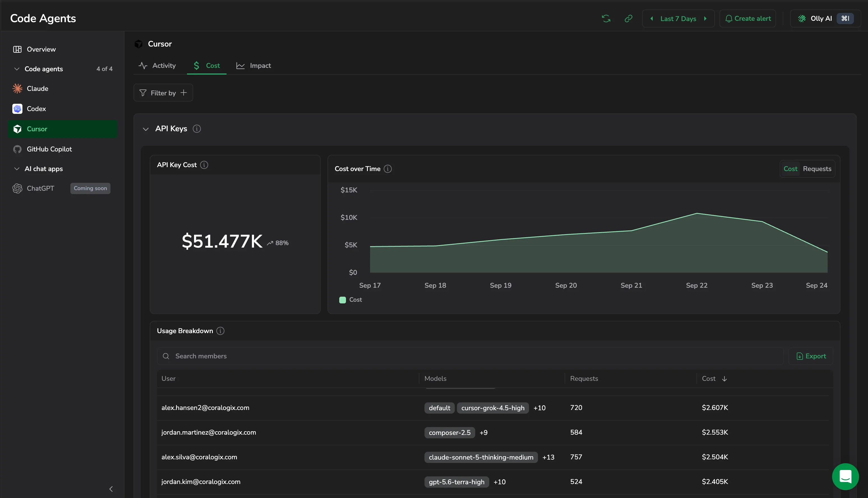Copy link using the chain icon
The image size is (868, 498).
[628, 19]
